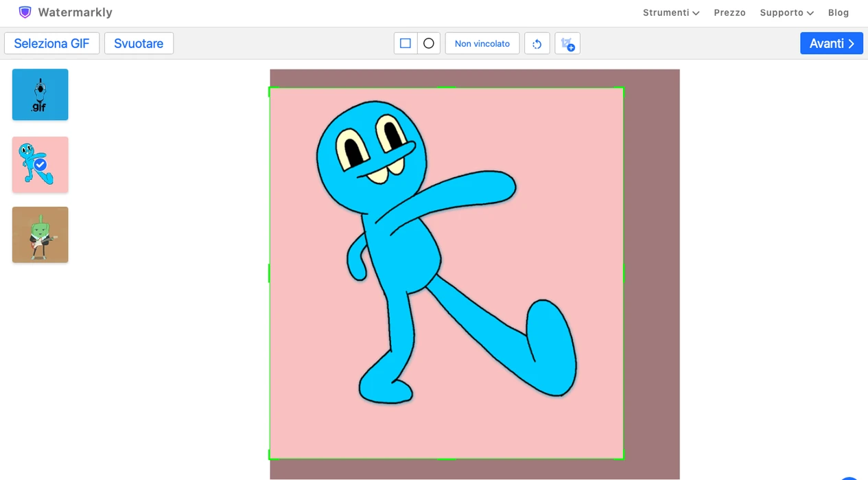Click the top-edge middle crop handle
Screen dimensions: 868x480
[x=447, y=88]
